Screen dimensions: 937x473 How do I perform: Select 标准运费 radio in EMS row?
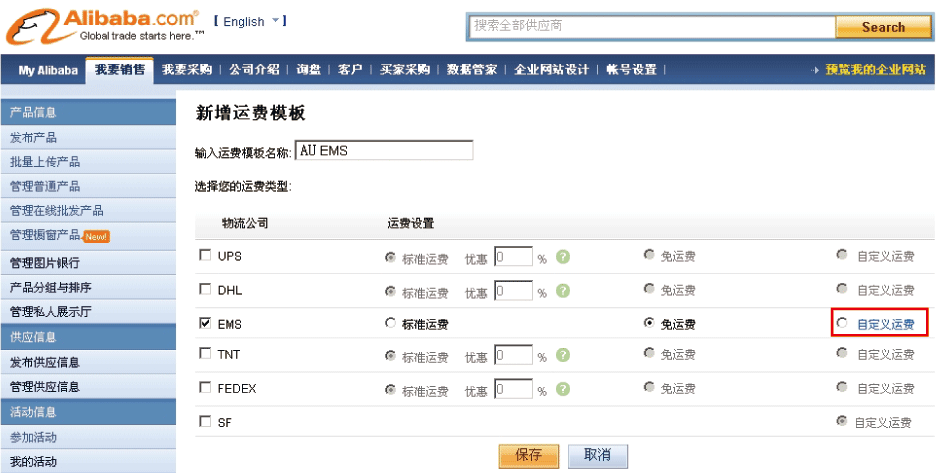(391, 323)
